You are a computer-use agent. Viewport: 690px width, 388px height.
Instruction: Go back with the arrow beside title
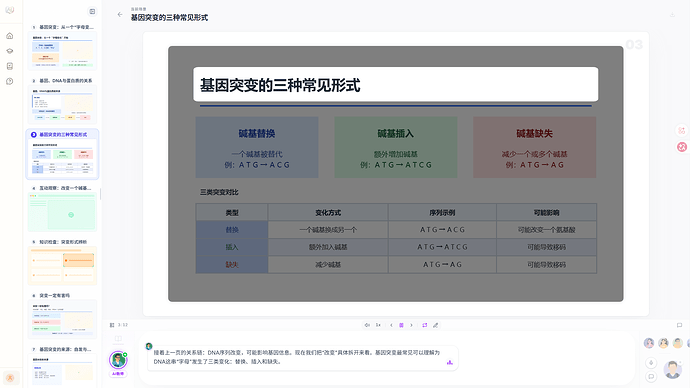[120, 15]
